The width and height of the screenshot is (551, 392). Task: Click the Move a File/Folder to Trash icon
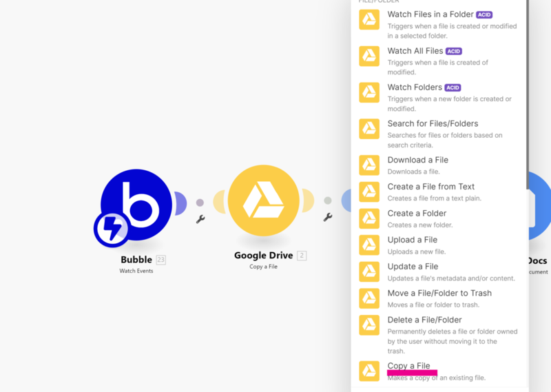click(369, 298)
